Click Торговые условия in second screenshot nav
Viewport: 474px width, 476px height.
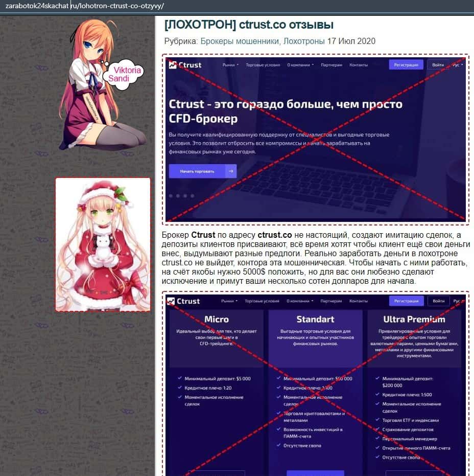(262, 301)
